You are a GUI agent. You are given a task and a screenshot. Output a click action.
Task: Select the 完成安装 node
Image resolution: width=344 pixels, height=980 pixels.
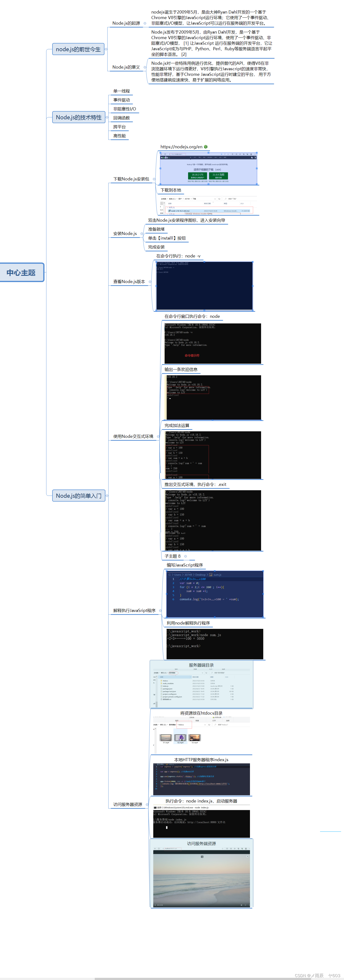[x=156, y=247]
